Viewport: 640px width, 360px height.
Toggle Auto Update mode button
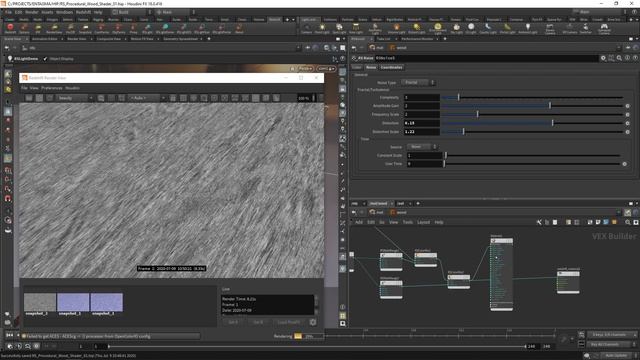616,356
